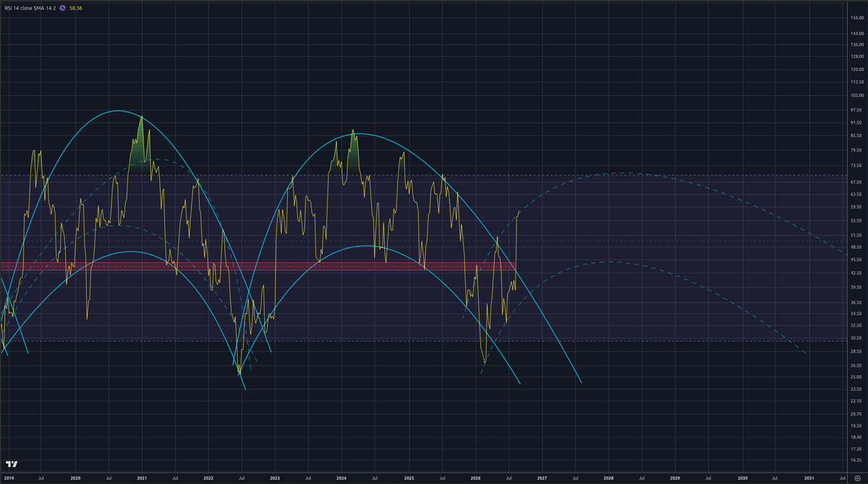
Task: Click the 2023 label on time axis
Action: 275,478
